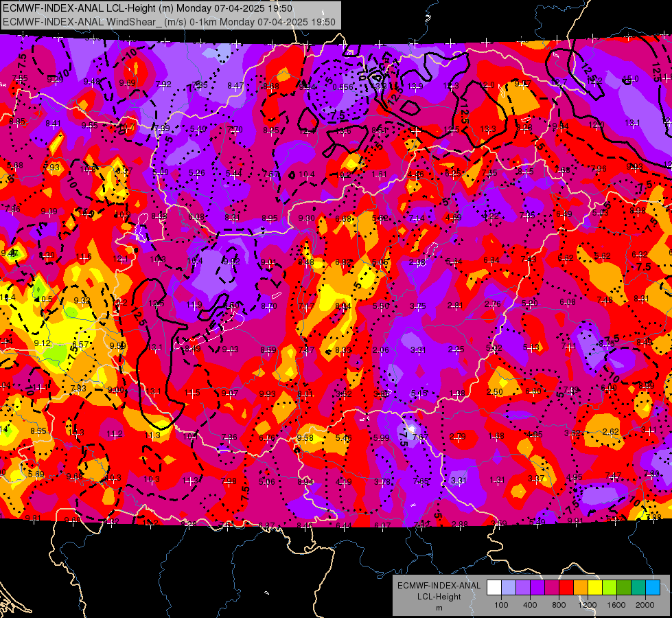The width and height of the screenshot is (672, 618).
Task: Click the grid value "7.92"
Action: tap(164, 84)
